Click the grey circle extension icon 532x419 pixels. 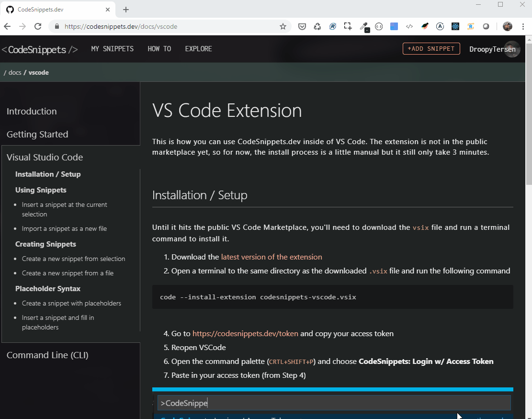[x=486, y=26]
